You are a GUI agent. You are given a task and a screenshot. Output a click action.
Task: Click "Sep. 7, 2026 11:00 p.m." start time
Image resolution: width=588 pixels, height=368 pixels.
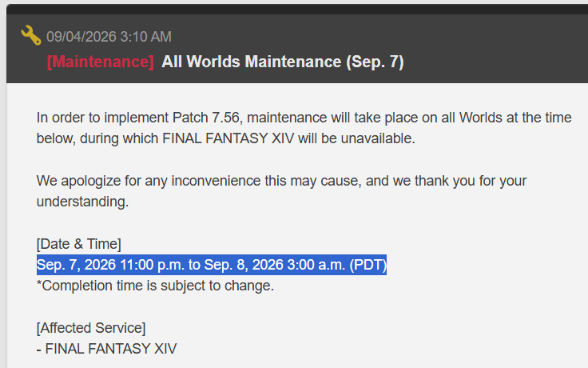(x=110, y=265)
